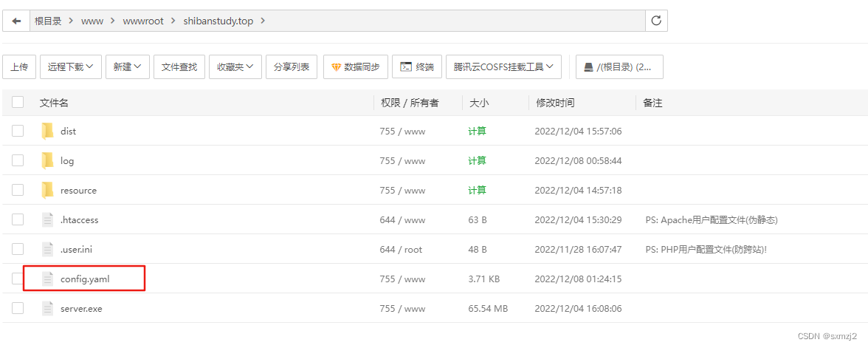868x348 pixels.
Task: Click the resource folder icon
Action: pyautogui.click(x=47, y=190)
